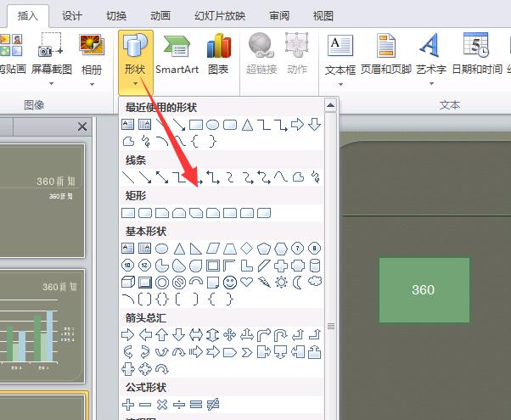Pick the quad arrow shape
This screenshot has width=511, height=420.
point(229,334)
